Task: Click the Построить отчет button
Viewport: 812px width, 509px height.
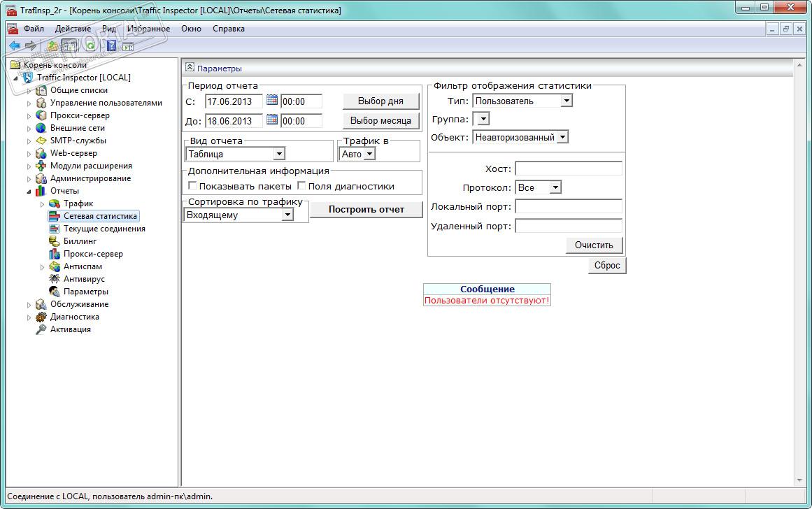Action: [366, 209]
